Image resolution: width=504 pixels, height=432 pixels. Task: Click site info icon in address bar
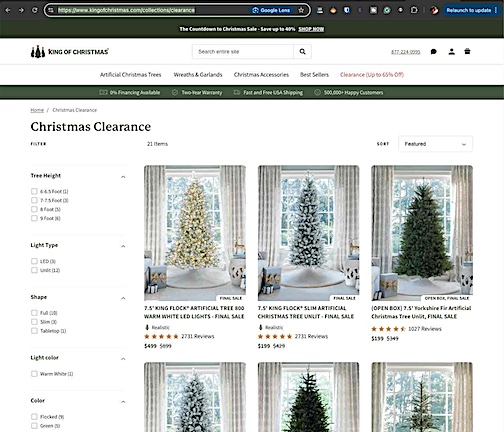[51, 10]
